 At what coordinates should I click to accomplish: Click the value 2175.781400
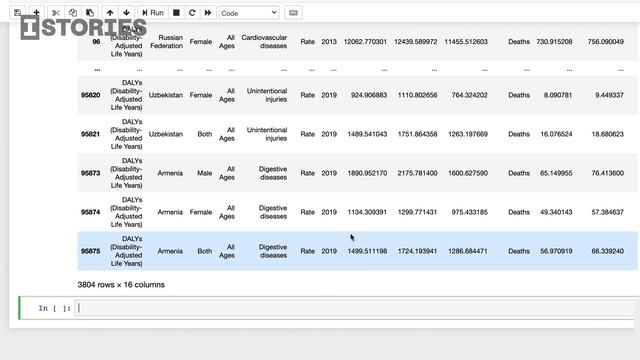pos(418,173)
